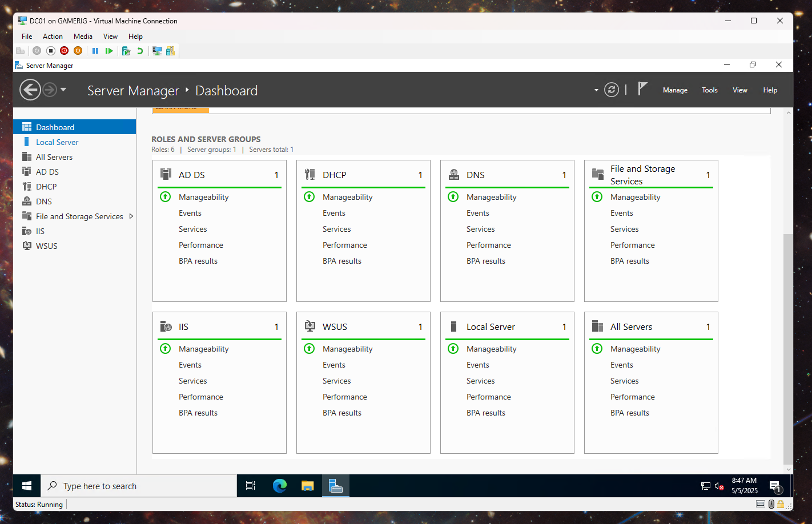Viewport: 812px width, 524px height.
Task: Select Dashboard in the sidebar
Action: coord(74,127)
